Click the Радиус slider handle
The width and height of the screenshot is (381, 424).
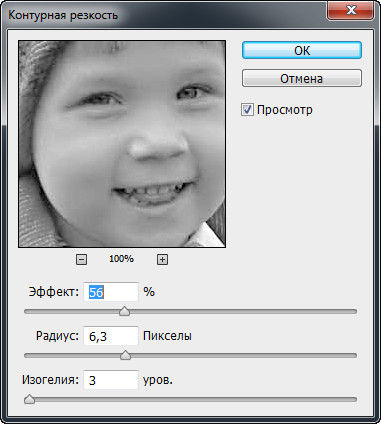(125, 355)
